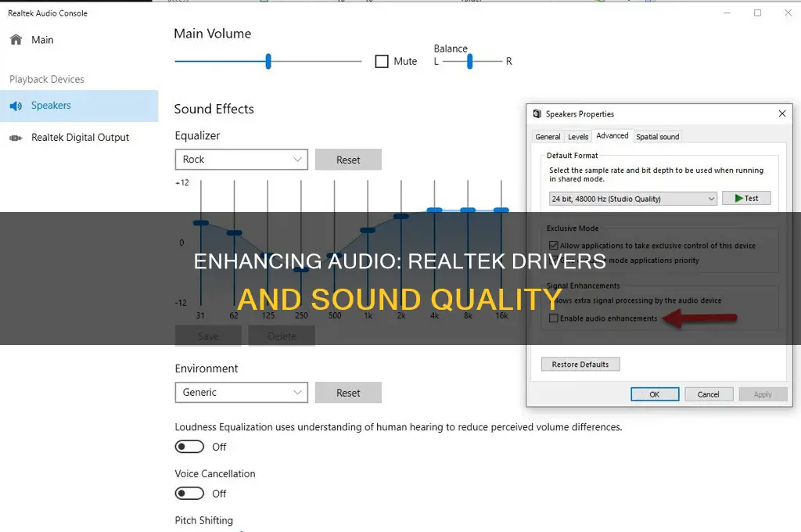This screenshot has width=801, height=532.
Task: Confirm with the OK button
Action: coord(655,394)
